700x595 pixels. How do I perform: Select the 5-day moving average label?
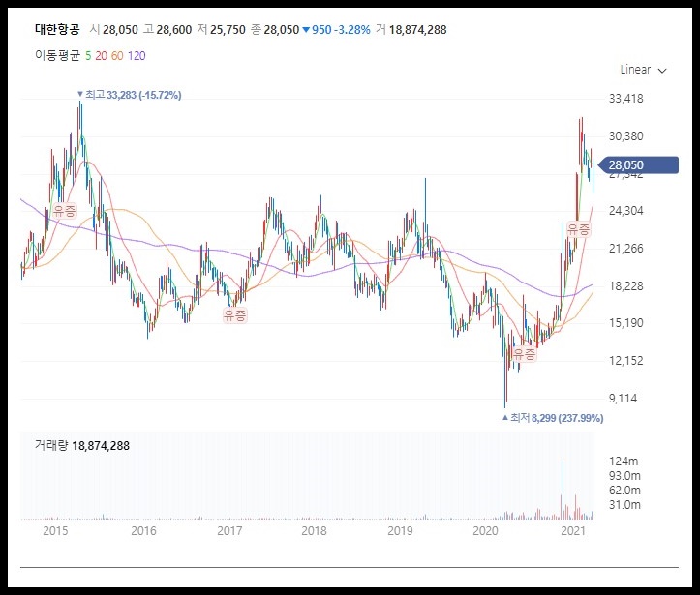click(88, 56)
